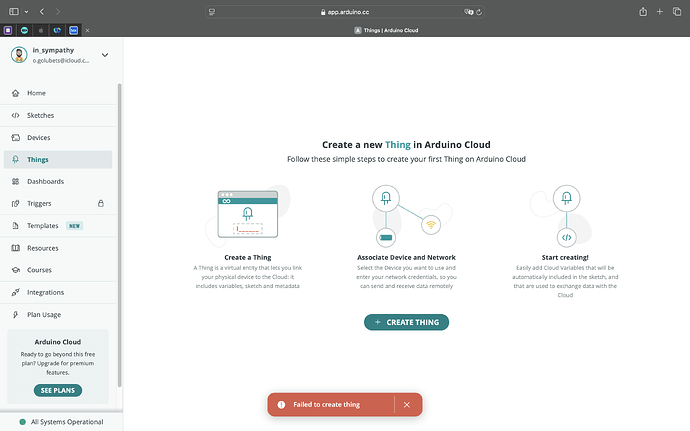Viewport: 690px width, 431px height.
Task: Click the user profile avatar
Action: point(19,55)
